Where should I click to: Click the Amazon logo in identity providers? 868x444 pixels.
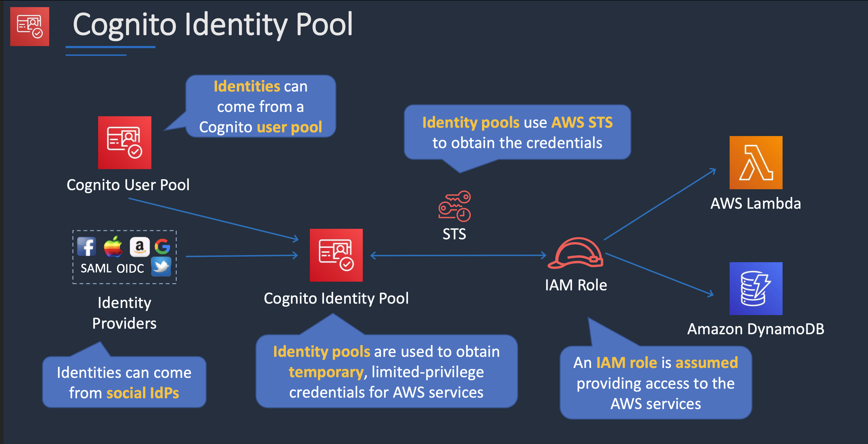click(140, 247)
